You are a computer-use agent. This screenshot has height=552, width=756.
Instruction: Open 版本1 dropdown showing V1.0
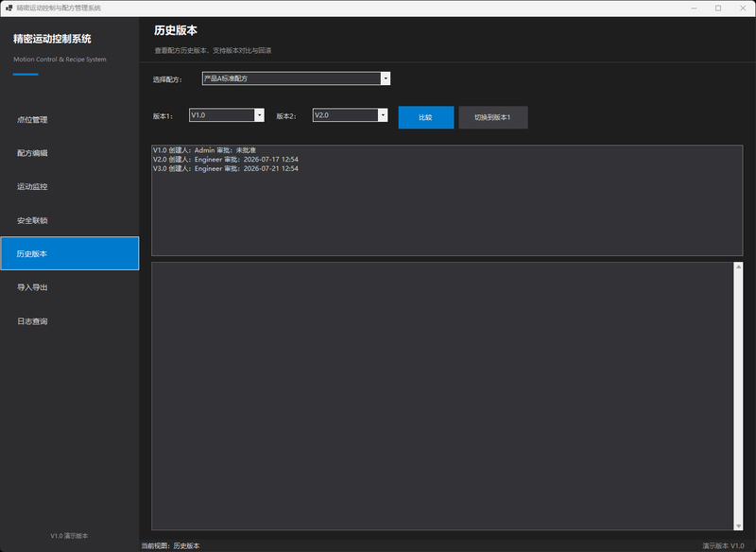coord(227,115)
